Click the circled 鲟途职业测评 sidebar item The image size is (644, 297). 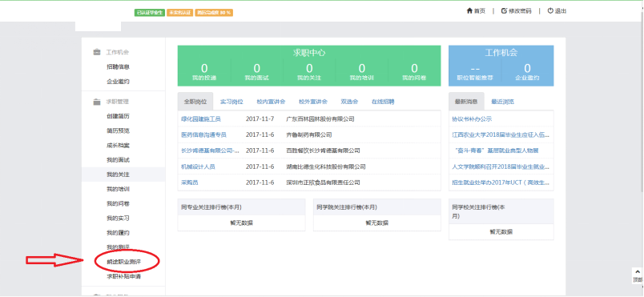coord(124,262)
